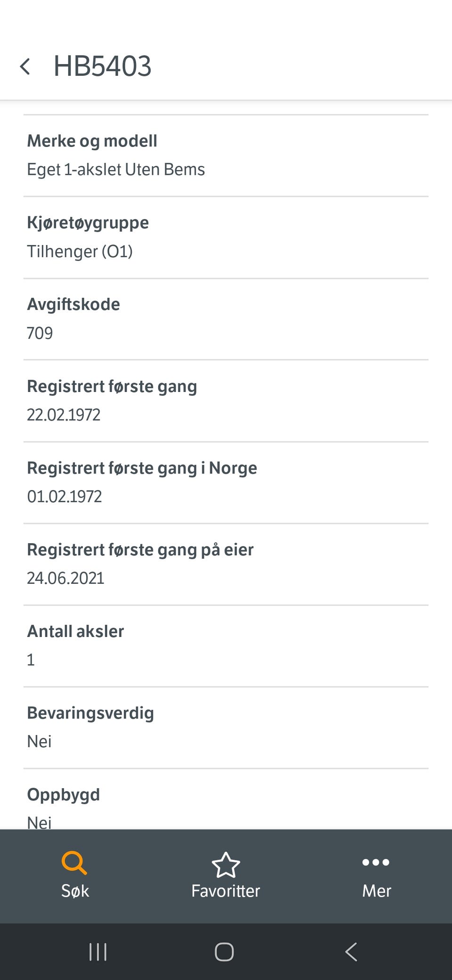Tap the orange Søk magnifier icon

point(74,863)
